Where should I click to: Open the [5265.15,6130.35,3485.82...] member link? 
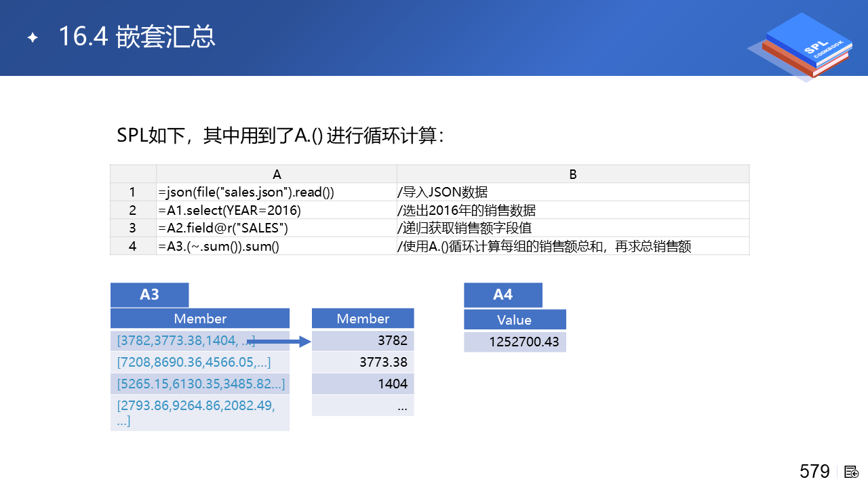200,384
